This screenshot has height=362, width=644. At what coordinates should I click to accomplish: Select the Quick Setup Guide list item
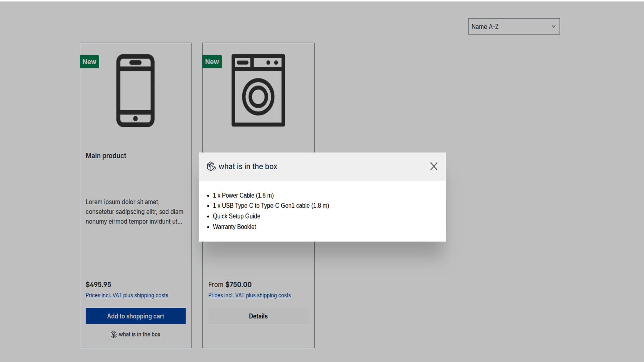[236, 217]
